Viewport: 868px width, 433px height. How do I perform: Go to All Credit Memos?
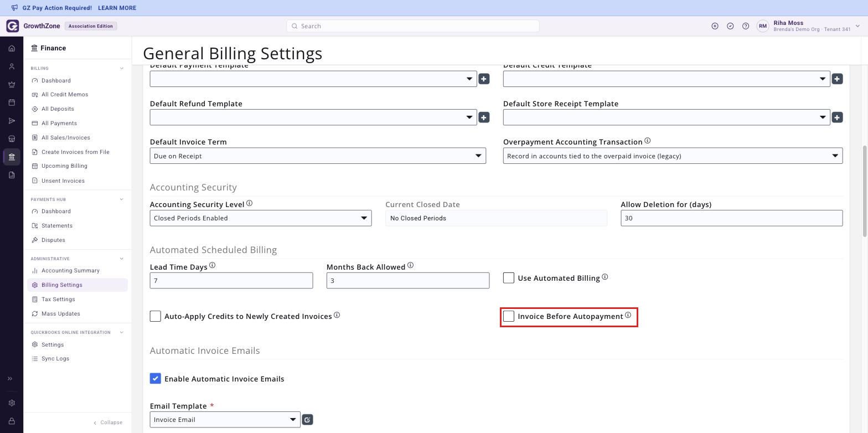click(65, 95)
